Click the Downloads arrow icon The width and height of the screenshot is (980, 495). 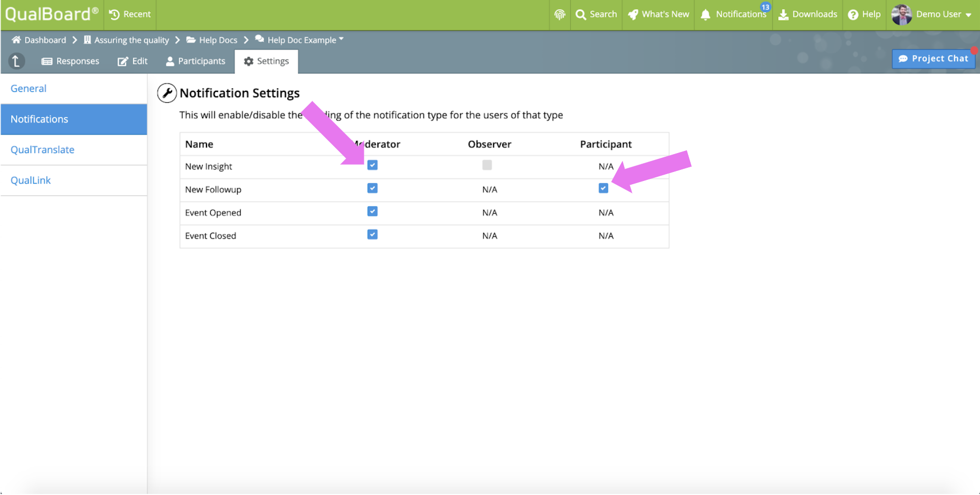784,15
